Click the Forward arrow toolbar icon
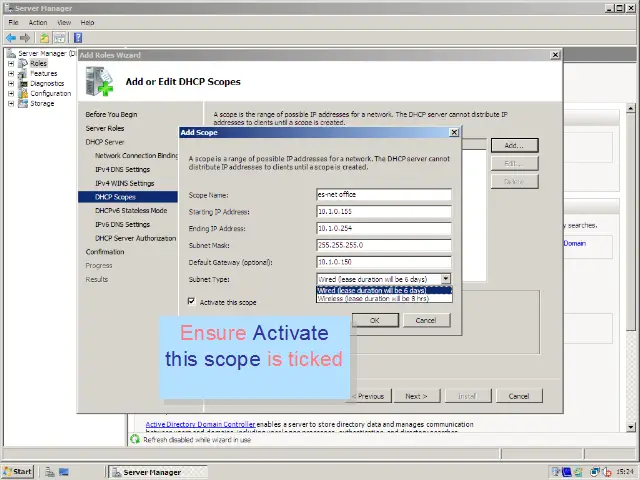The width and height of the screenshot is (640, 480). tap(25, 38)
